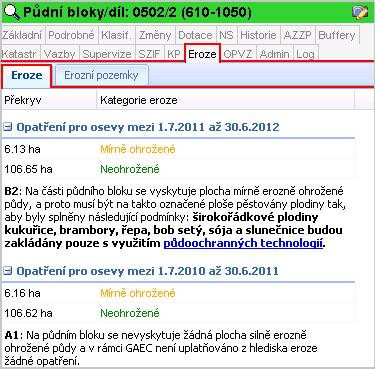
Task: Open the Log tab
Action: [305, 54]
